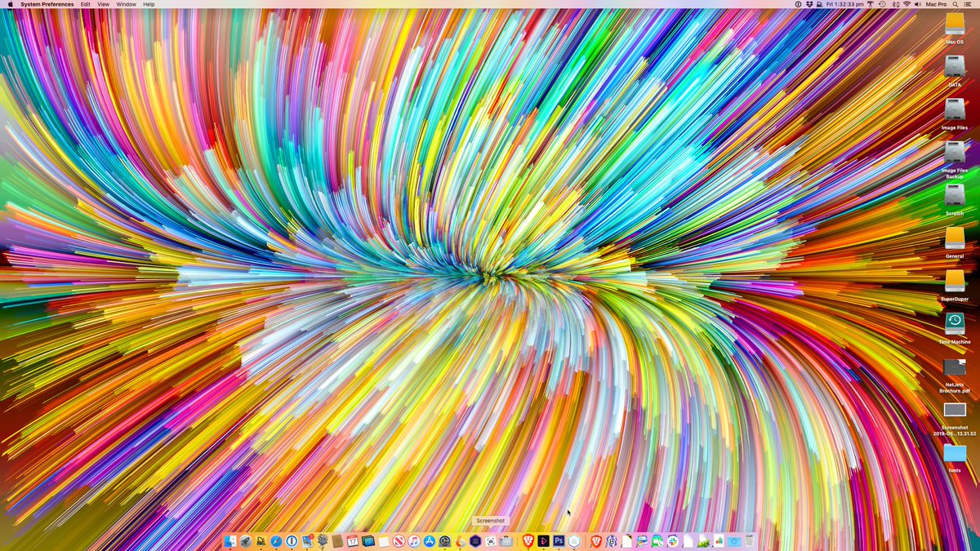Select Image Files drive on desktop
Image resolution: width=980 pixels, height=551 pixels.
point(955,109)
